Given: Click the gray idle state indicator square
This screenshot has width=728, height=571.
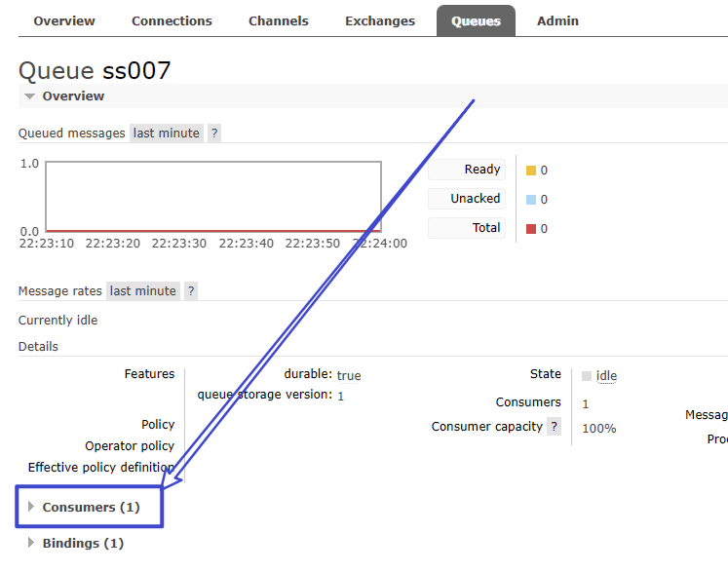Looking at the screenshot, I should click(x=587, y=376).
